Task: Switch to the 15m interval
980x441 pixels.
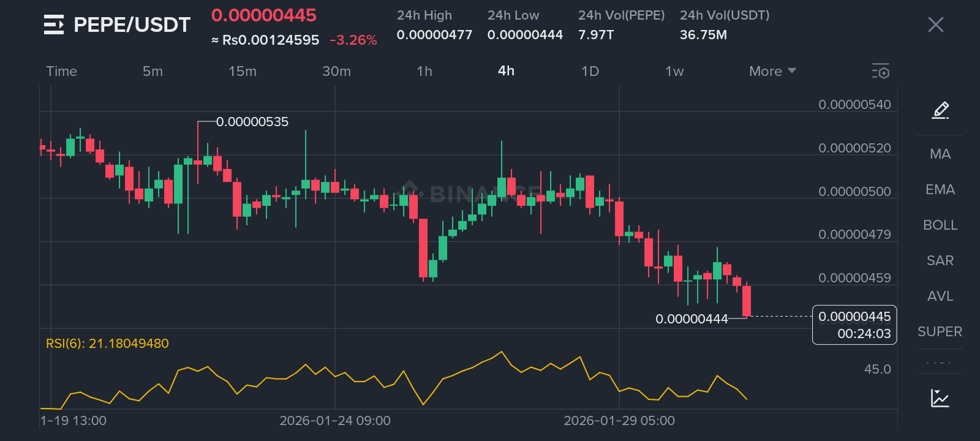Action: point(243,71)
